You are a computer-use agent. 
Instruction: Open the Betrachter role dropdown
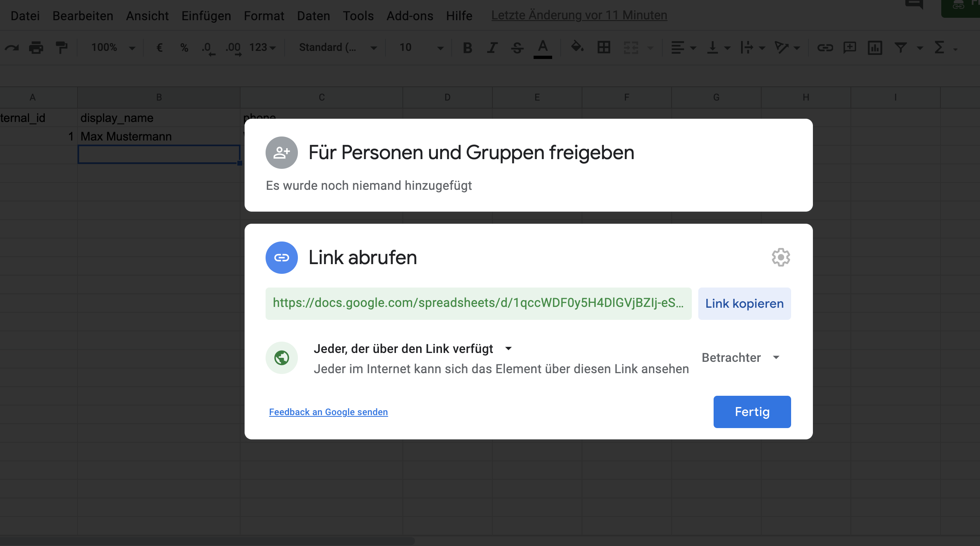pyautogui.click(x=741, y=357)
